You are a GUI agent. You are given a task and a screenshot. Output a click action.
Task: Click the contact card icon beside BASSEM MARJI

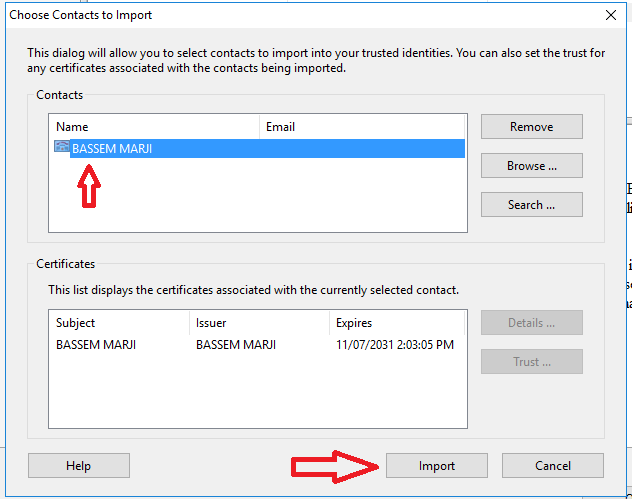pyautogui.click(x=61, y=148)
